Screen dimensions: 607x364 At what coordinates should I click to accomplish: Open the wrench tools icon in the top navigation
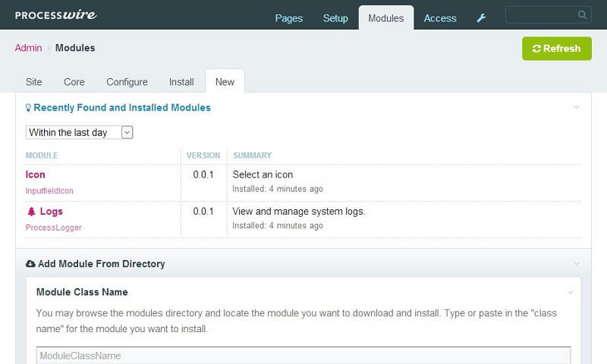click(481, 17)
